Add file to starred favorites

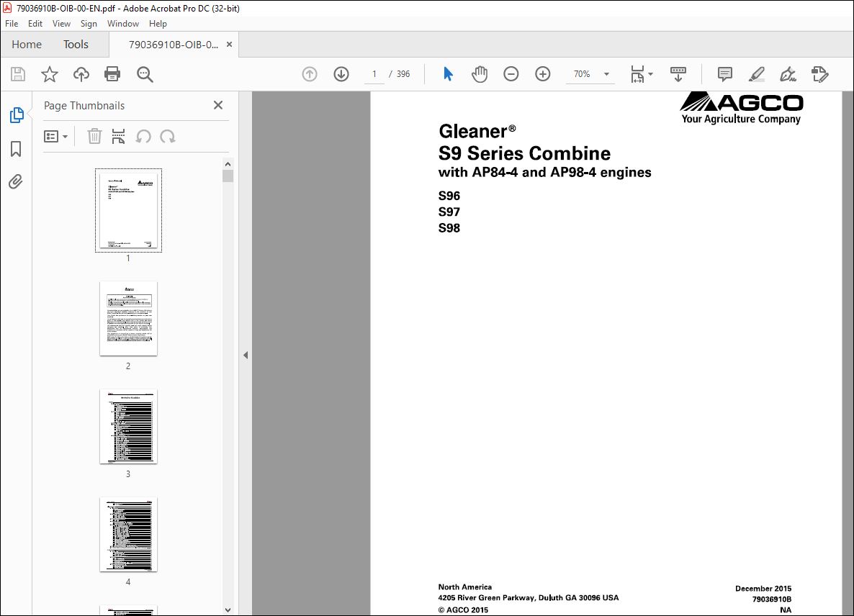(50, 74)
